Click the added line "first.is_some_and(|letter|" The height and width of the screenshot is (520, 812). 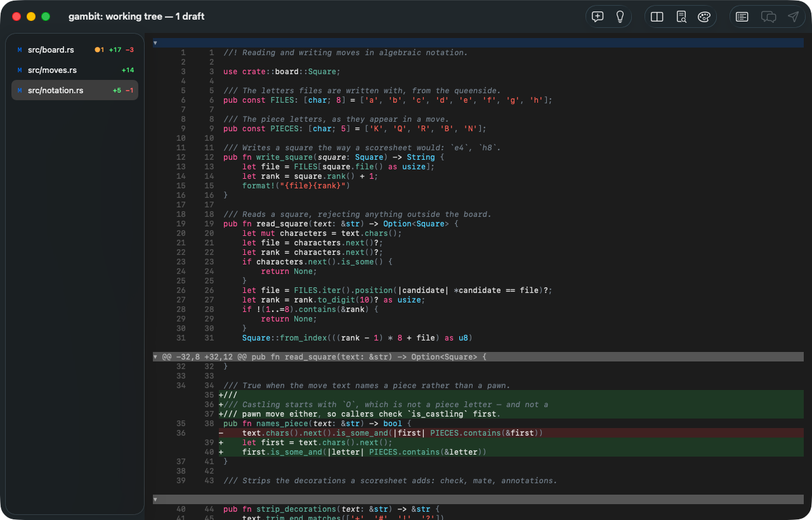click(364, 452)
